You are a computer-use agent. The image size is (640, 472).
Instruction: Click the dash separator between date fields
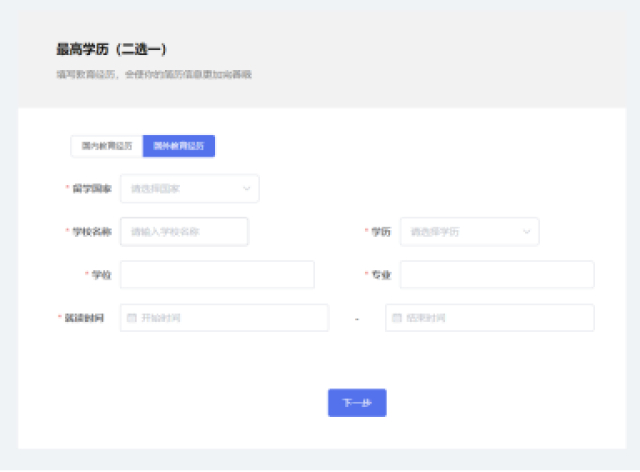(x=357, y=319)
